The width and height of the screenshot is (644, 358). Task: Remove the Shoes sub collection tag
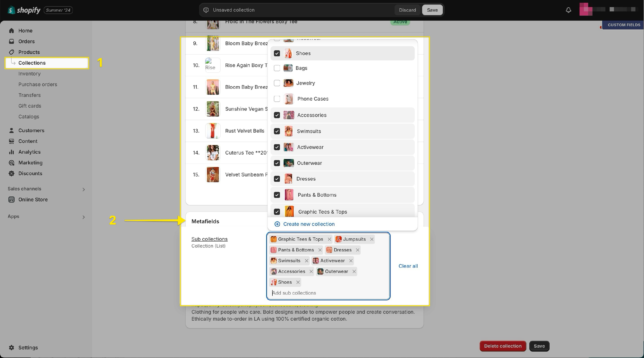coord(298,282)
